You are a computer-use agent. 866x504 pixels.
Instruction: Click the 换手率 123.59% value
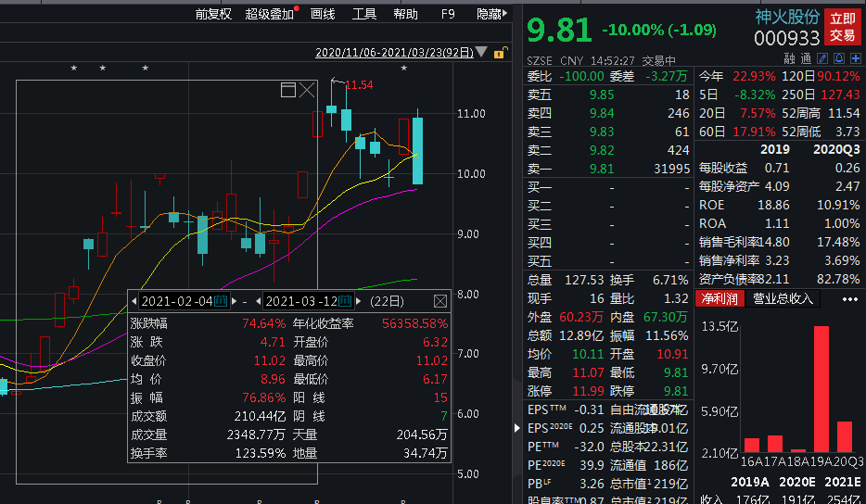pyautogui.click(x=261, y=453)
